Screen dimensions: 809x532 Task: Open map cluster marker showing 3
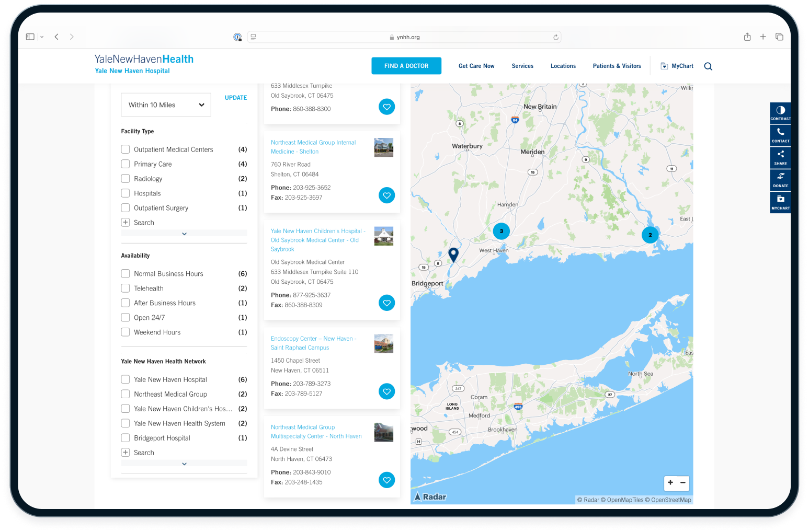[501, 231]
